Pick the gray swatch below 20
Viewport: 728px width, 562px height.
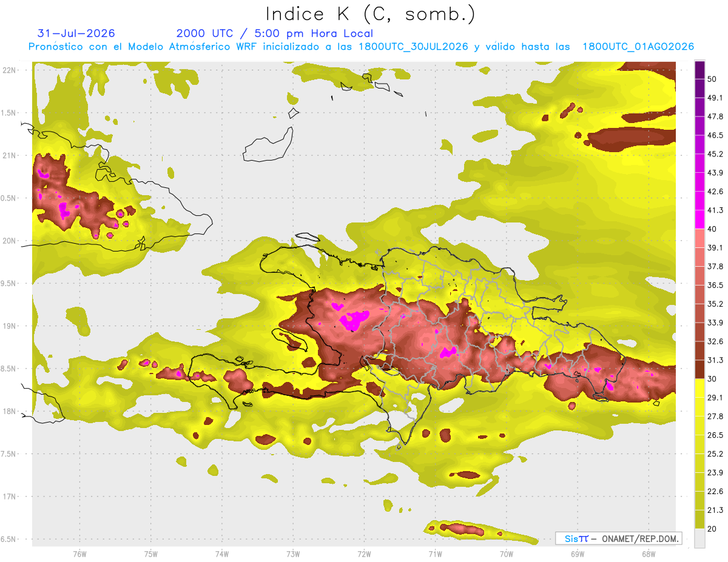[700, 538]
